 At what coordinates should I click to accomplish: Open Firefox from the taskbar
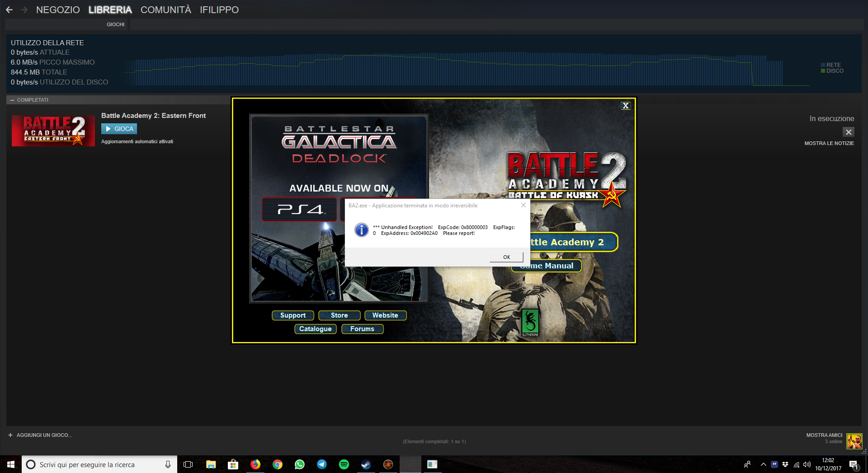pos(255,464)
